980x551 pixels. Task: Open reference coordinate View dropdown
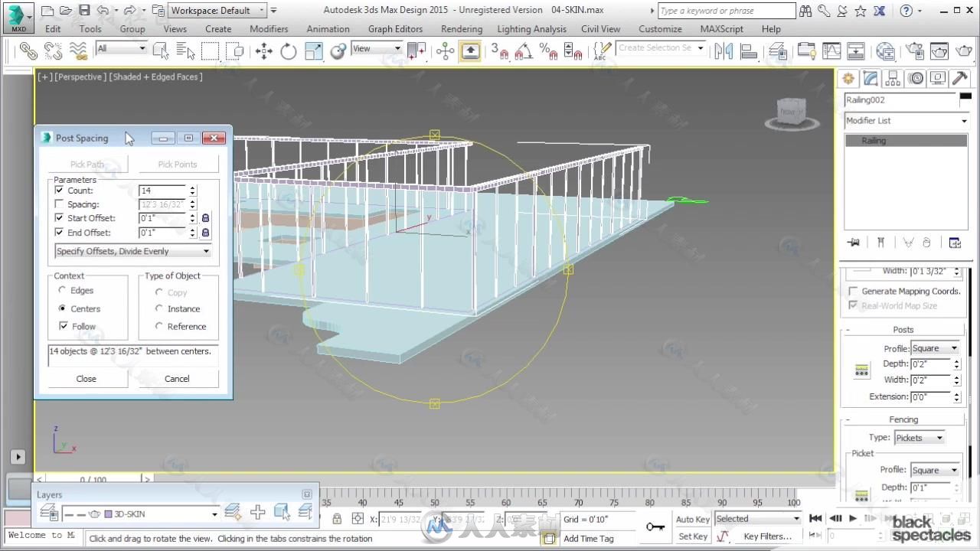click(x=377, y=48)
